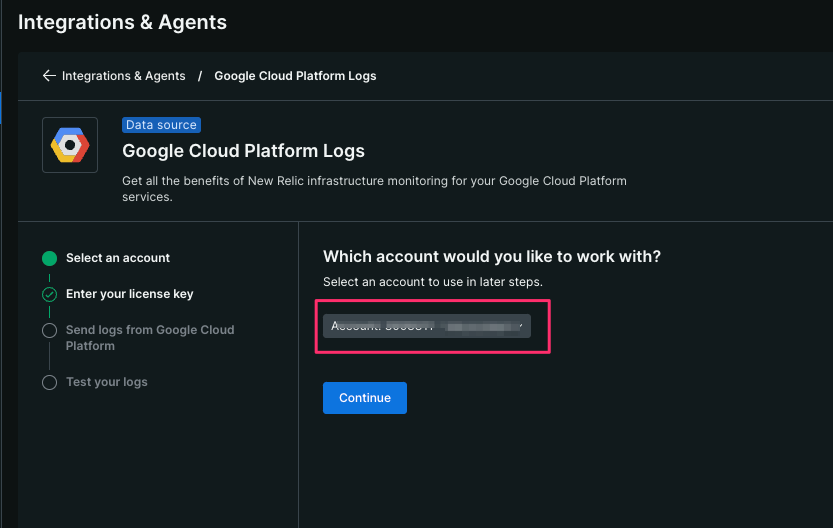Click the checkmark circle for license key step
833x528 pixels.
point(49,294)
